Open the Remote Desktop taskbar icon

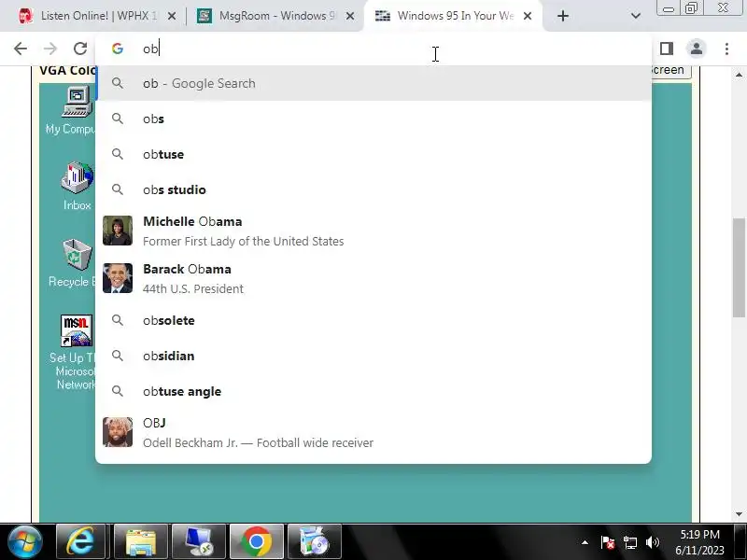coord(199,542)
